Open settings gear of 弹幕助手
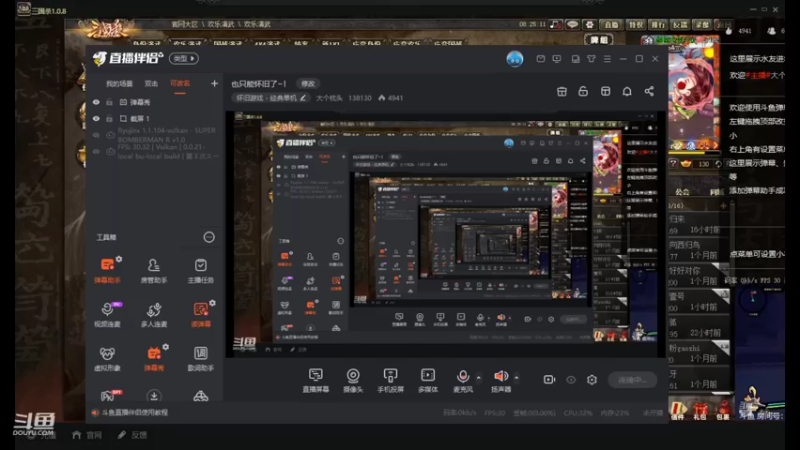Viewport: 800px width, 450px height. click(119, 259)
